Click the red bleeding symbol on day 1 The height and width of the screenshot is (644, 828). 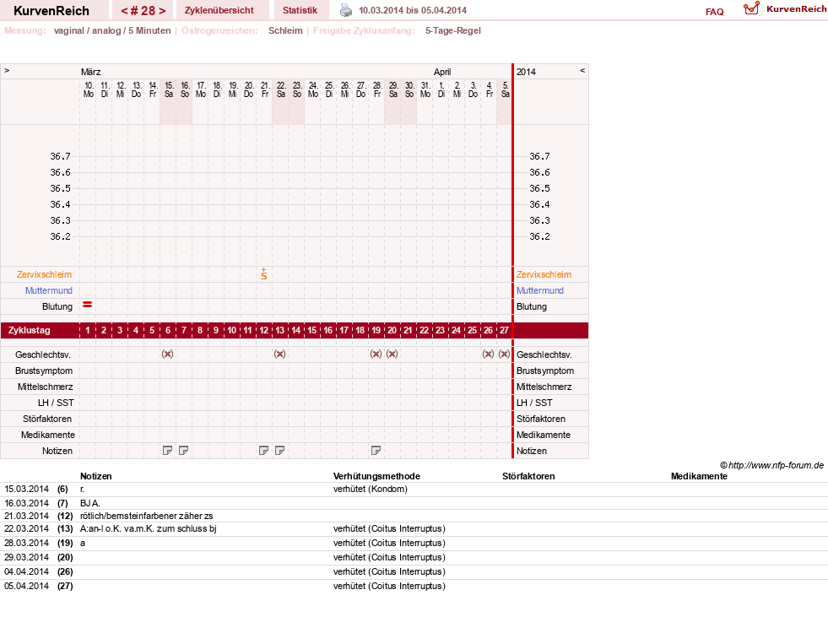[88, 305]
